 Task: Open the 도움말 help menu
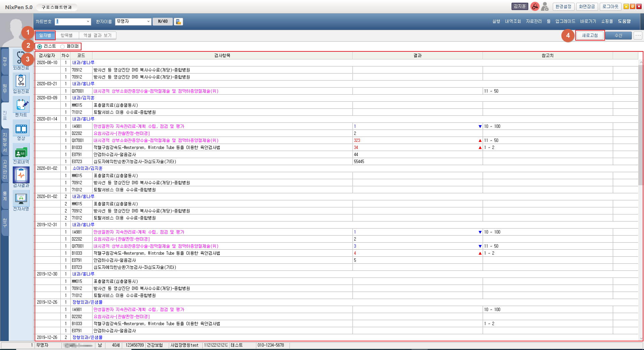click(x=624, y=21)
